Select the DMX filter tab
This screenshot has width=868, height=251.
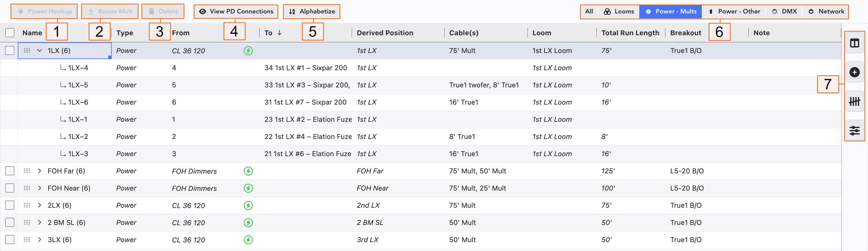click(x=784, y=11)
